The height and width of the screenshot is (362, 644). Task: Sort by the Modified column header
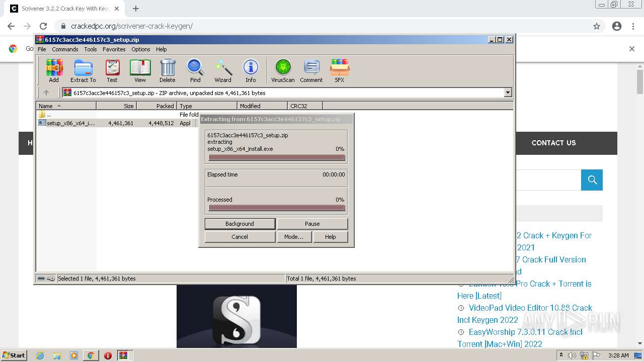coord(262,106)
